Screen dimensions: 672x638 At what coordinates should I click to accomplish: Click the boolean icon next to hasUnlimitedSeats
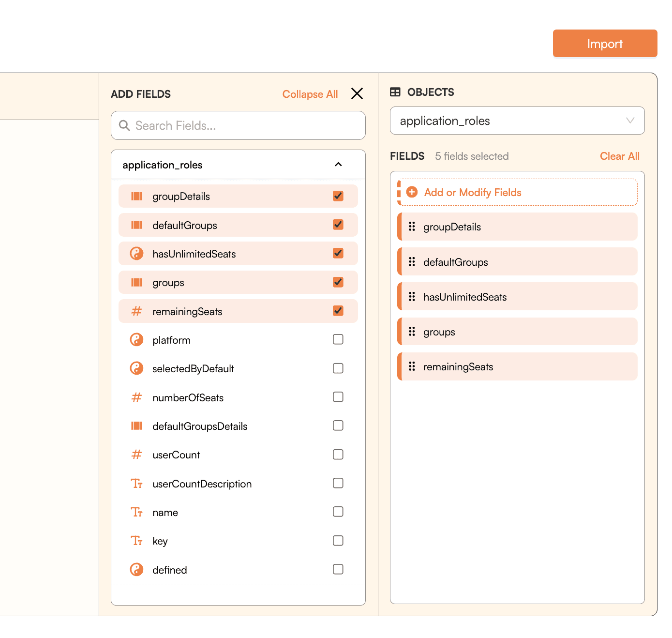coord(137,253)
